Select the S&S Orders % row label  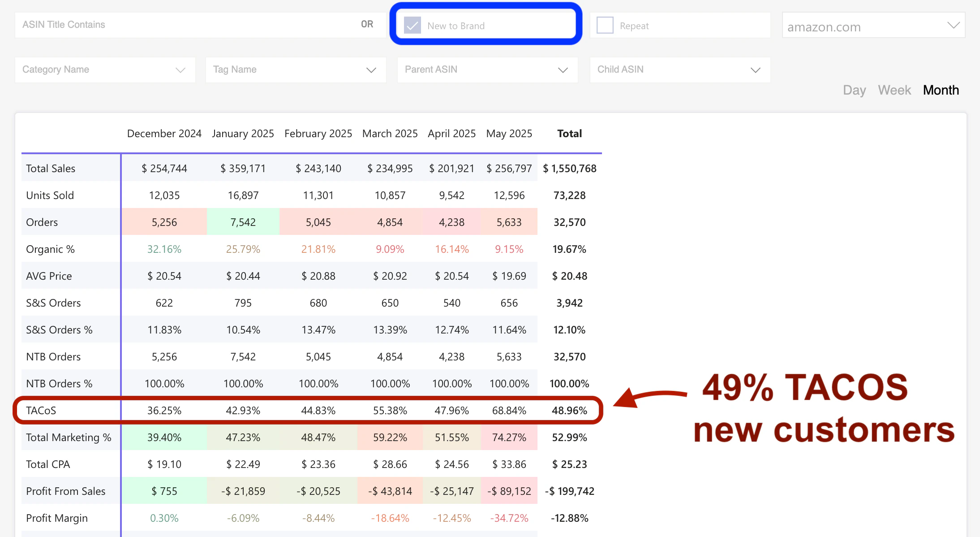[x=59, y=330]
